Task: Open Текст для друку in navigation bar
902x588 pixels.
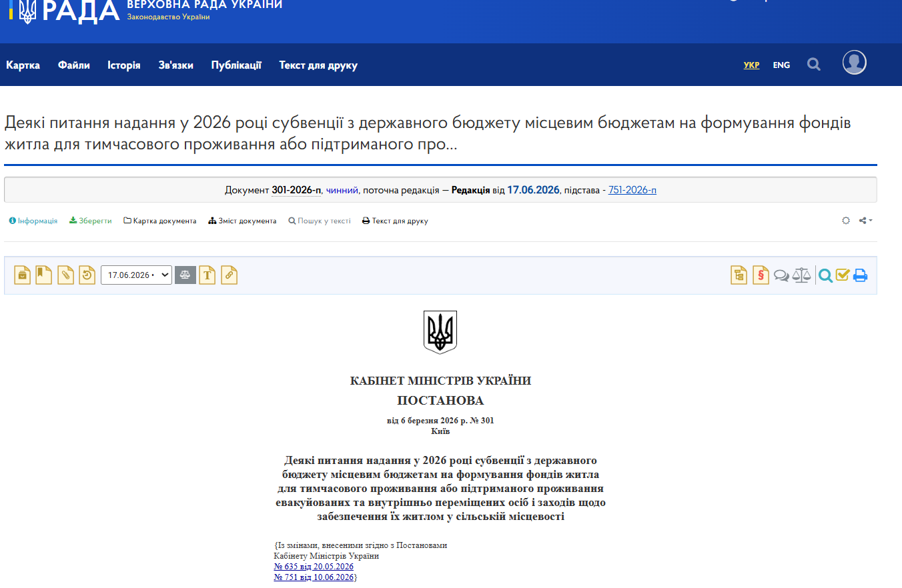Action: 318,65
